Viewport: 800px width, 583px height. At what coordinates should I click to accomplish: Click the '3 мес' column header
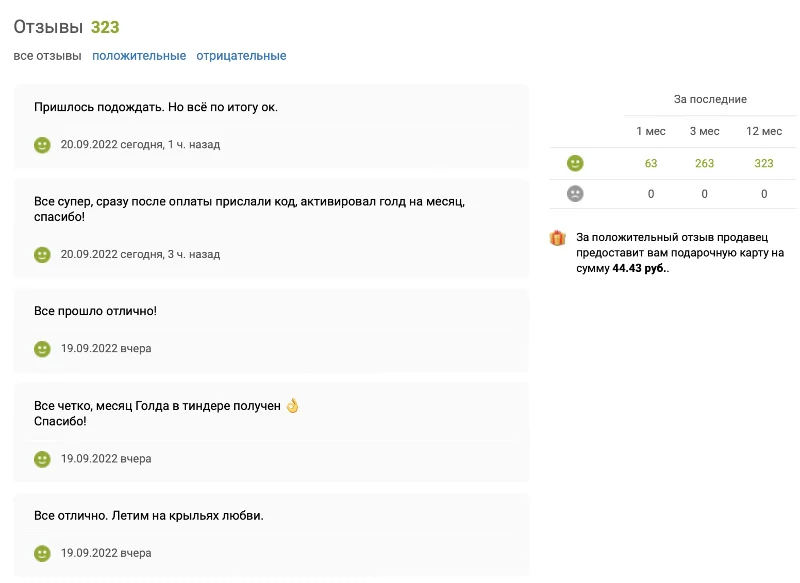(x=704, y=132)
